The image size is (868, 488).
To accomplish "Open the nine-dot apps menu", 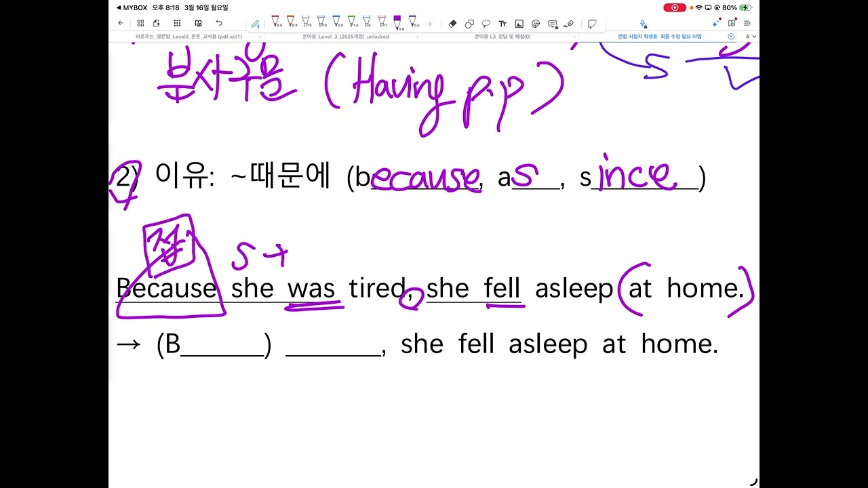I will point(177,23).
